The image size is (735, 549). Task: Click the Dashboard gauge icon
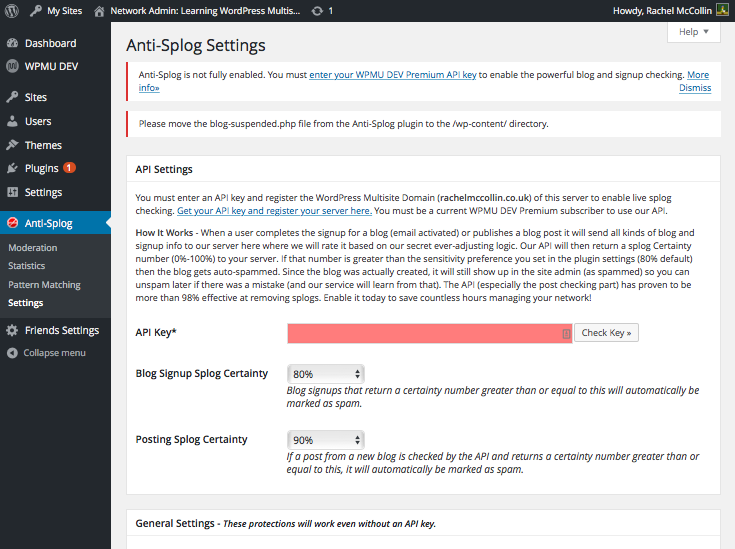pyautogui.click(x=13, y=43)
